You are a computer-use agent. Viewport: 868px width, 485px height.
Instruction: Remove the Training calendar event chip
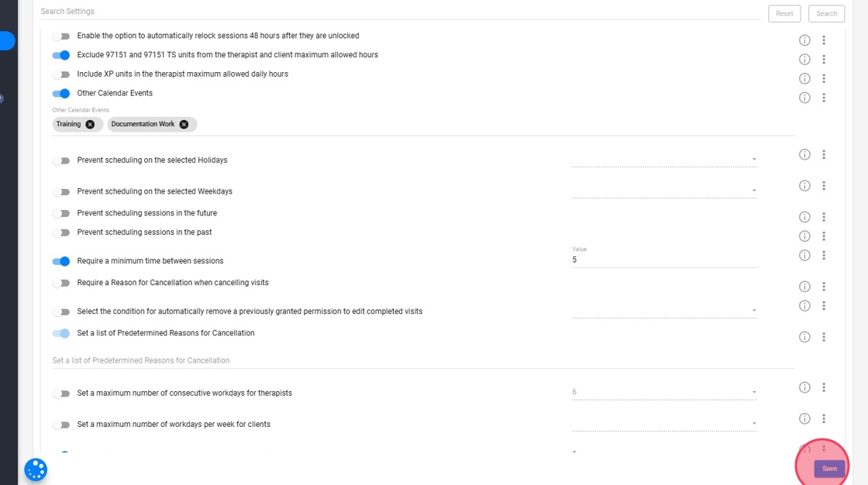point(90,124)
